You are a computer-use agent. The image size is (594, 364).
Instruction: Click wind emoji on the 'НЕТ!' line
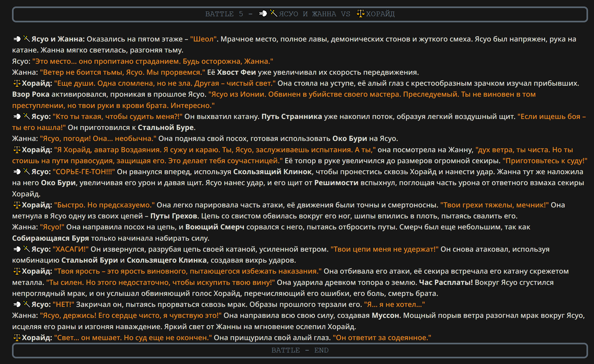point(17,304)
